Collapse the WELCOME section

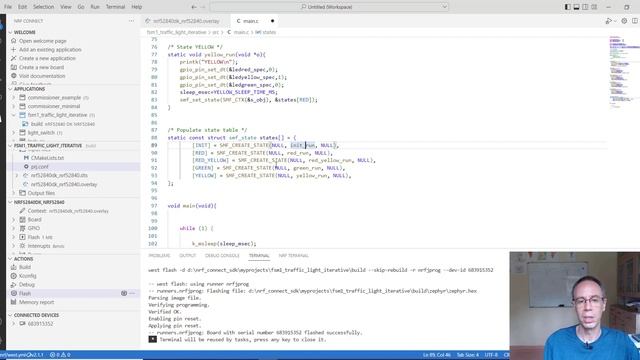pos(11,32)
